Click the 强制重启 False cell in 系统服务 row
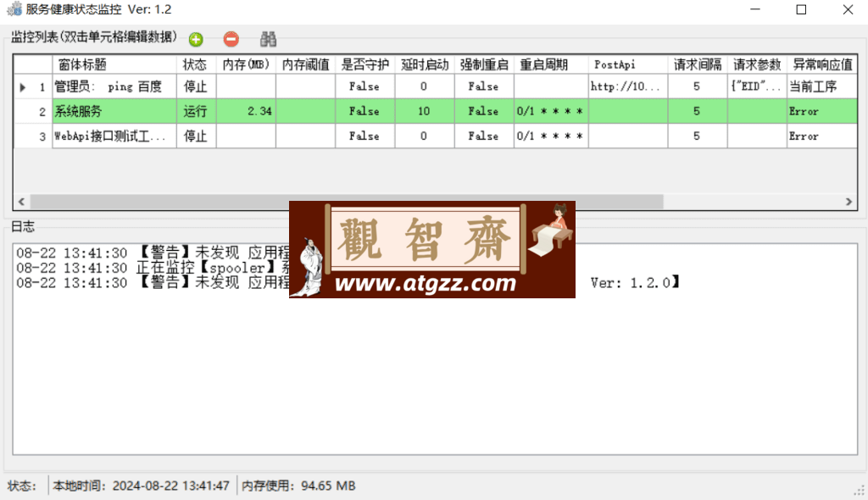This screenshot has width=868, height=500. pos(484,111)
